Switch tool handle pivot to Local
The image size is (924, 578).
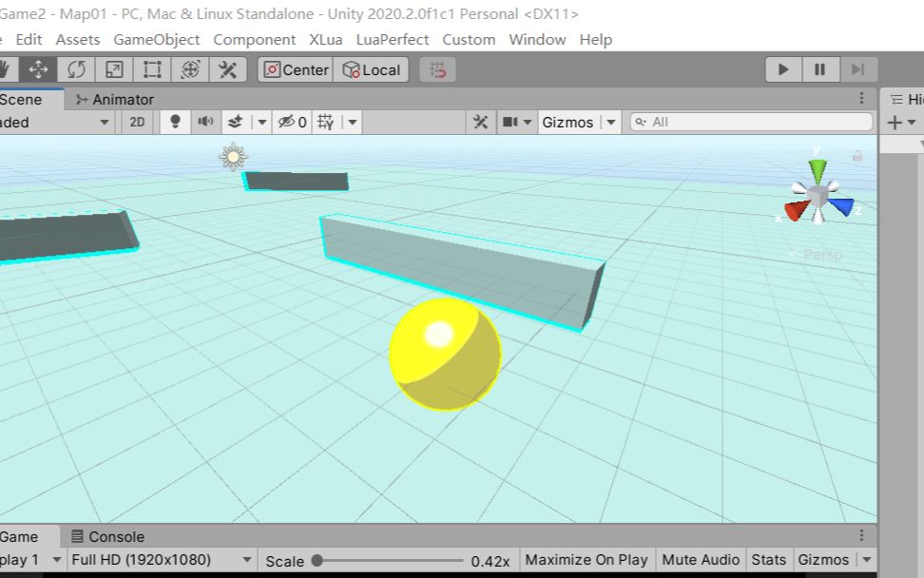pos(372,68)
